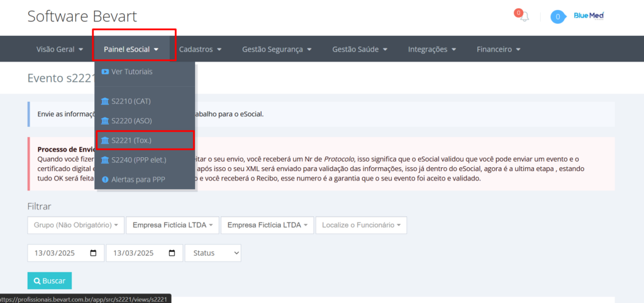Screen dimensions: 644x303
Task: Open the Financeiro menu
Action: (499, 49)
